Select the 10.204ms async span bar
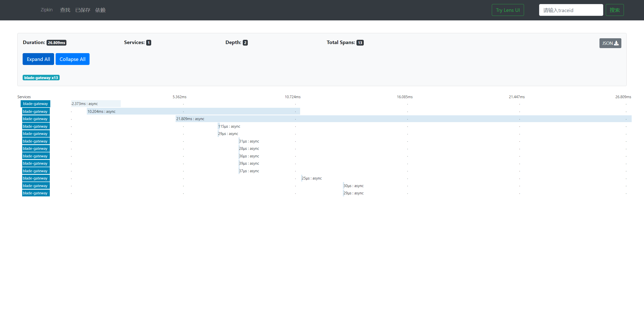Screen dimensions: 644x317 click(193, 111)
